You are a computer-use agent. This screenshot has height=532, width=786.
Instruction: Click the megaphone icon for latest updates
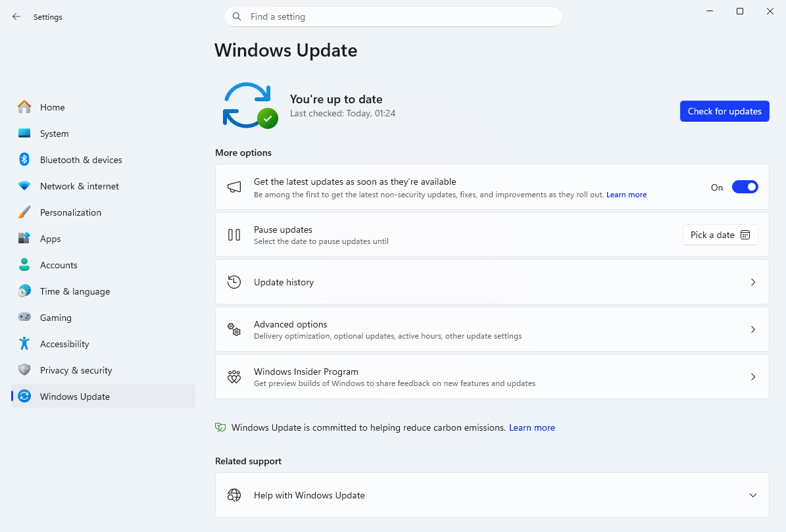click(x=234, y=187)
